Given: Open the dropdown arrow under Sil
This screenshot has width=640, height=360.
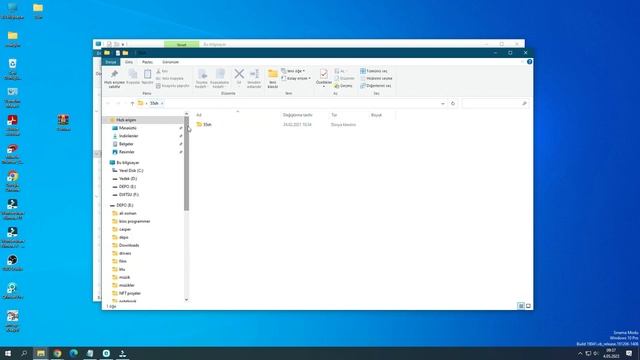Looking at the screenshot, I should (x=239, y=87).
